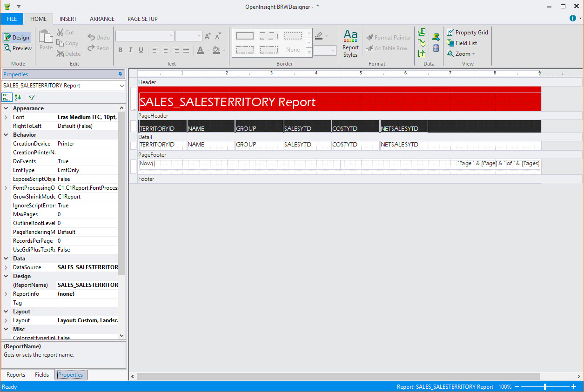The image size is (584, 392).
Task: Click the data source cylinder icon
Action: 422,43
